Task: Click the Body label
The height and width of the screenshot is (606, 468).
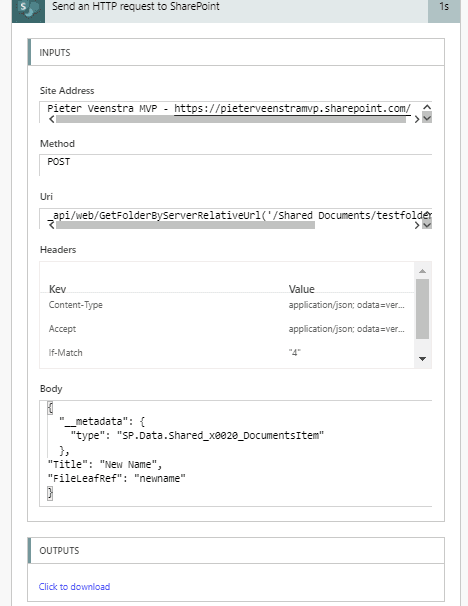Action: [51, 388]
